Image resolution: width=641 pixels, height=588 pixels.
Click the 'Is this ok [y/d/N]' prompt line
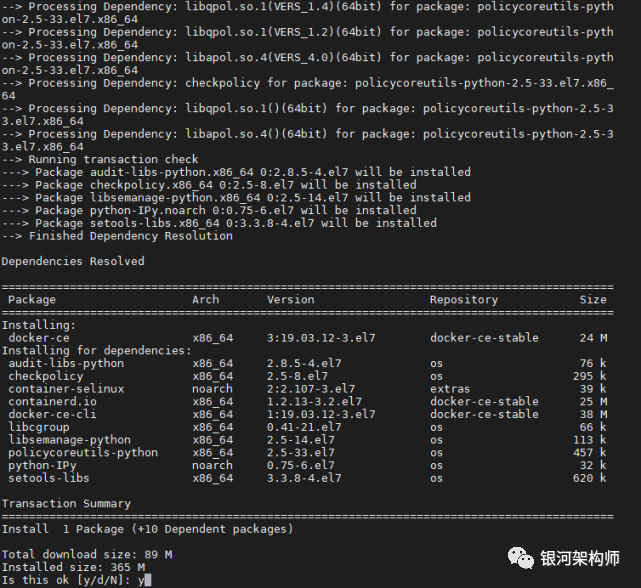[76, 580]
